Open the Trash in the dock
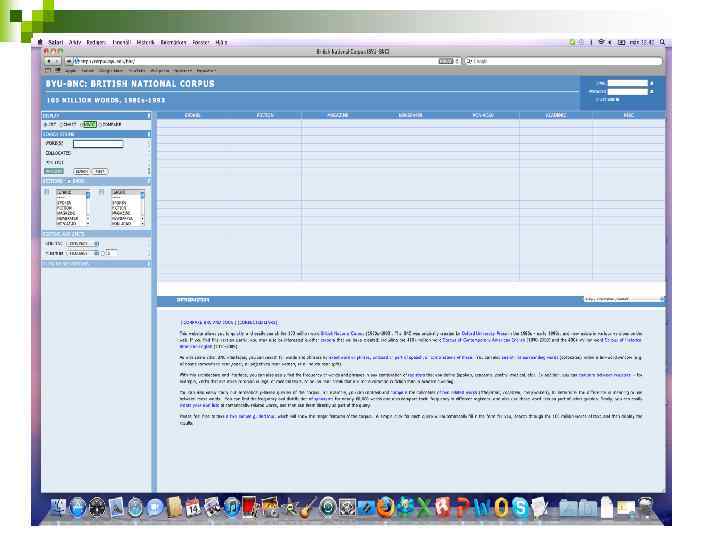Viewport: 720px width, 540px height. click(x=646, y=507)
